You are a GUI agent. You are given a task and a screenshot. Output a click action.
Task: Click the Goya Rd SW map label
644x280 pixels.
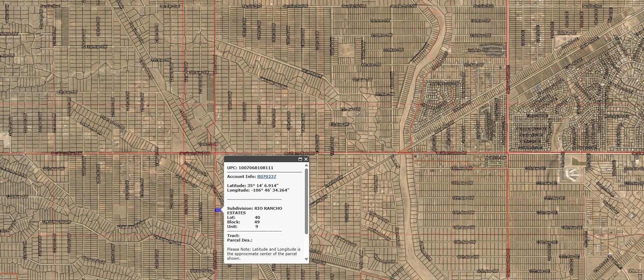(311, 73)
